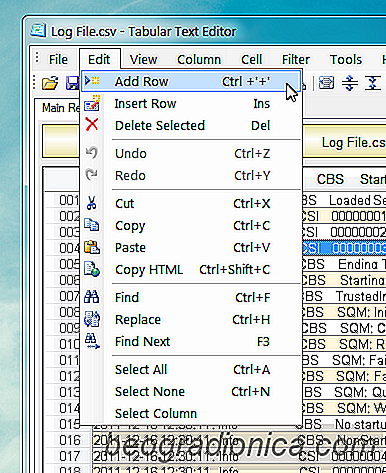Open the View menu

pyautogui.click(x=143, y=59)
